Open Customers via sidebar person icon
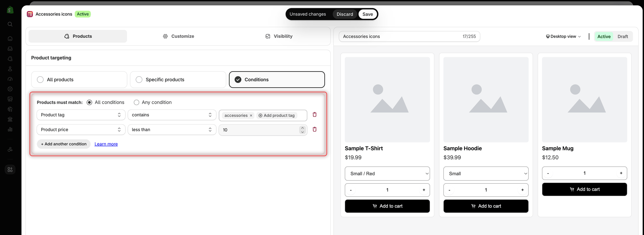644x235 pixels. point(10,69)
